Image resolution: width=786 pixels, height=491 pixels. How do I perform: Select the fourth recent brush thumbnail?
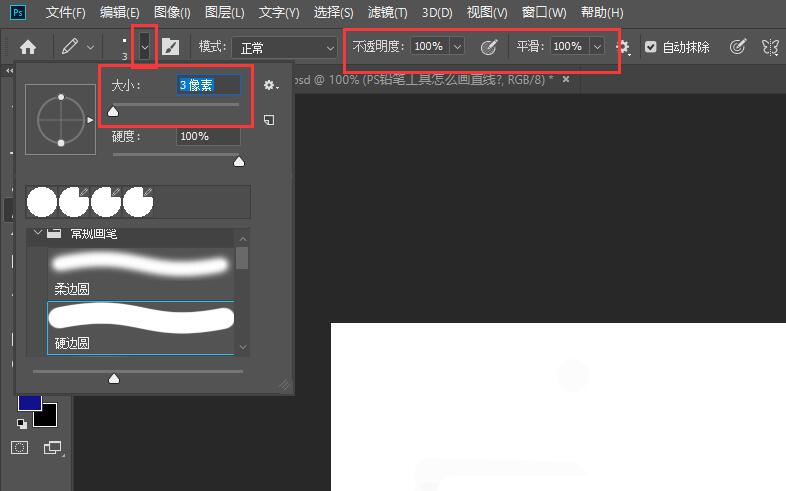pos(138,202)
